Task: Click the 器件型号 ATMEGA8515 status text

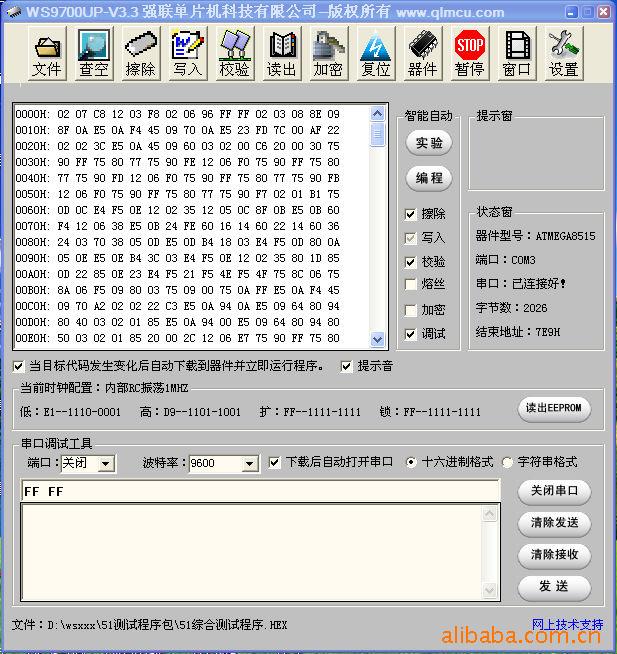Action: pos(535,236)
